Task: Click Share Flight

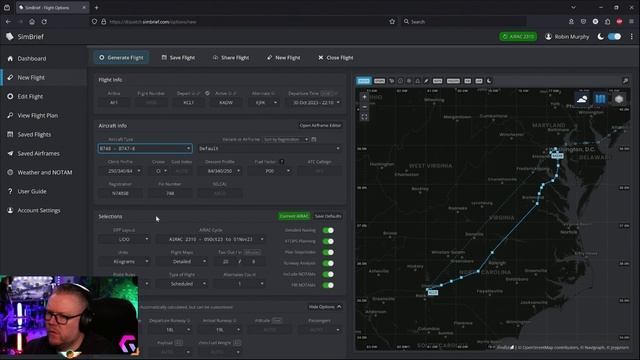Action: 231,58
